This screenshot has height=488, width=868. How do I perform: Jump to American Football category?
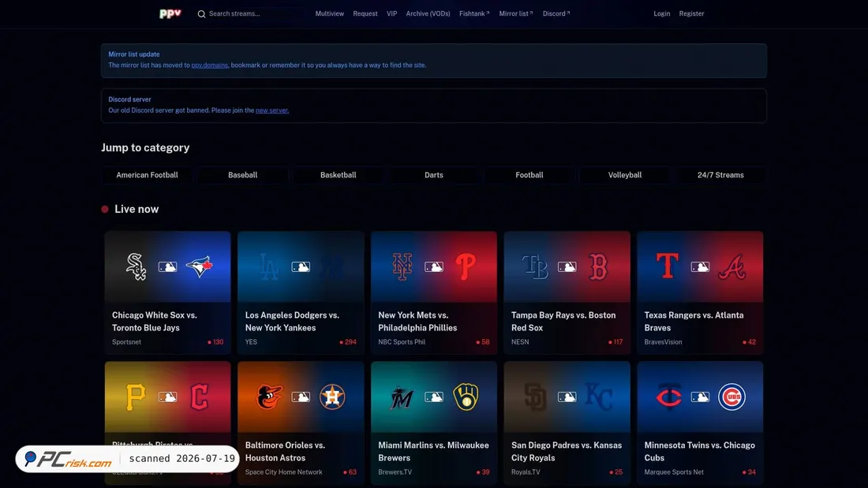coord(148,175)
